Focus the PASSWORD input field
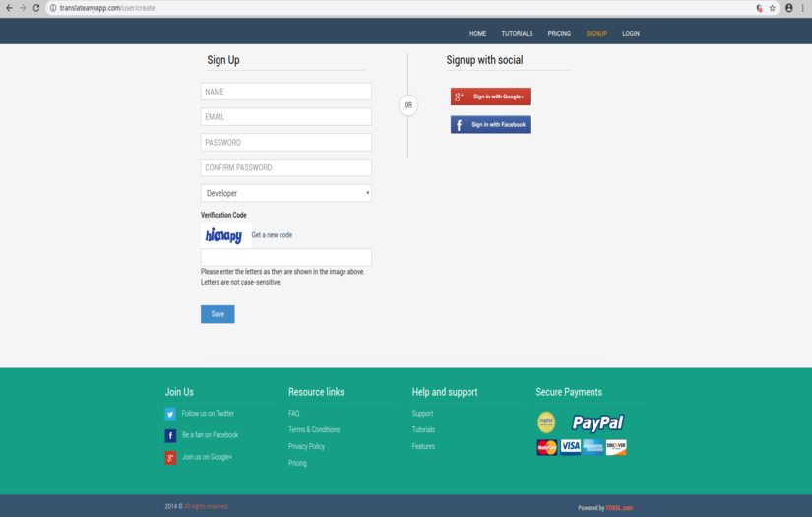The image size is (812, 517). (x=285, y=142)
